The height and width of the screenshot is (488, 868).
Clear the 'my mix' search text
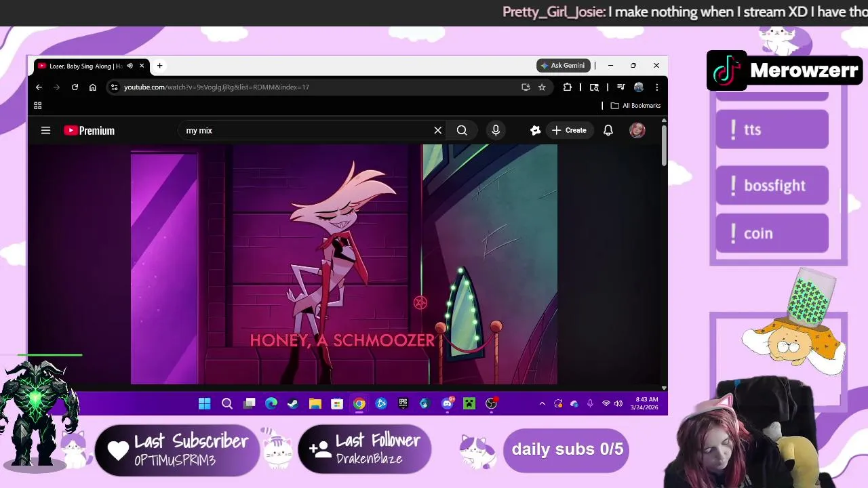(x=437, y=130)
